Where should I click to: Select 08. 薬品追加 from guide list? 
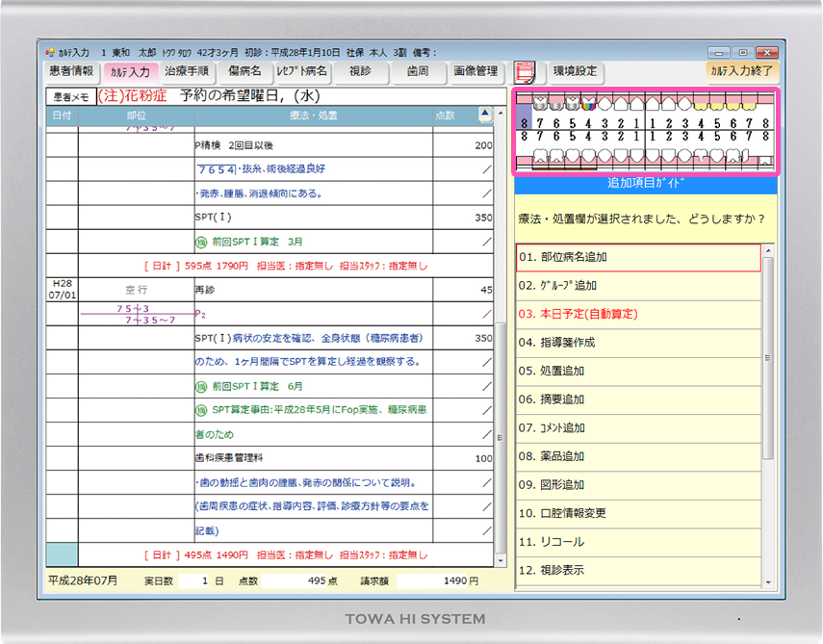tap(637, 456)
